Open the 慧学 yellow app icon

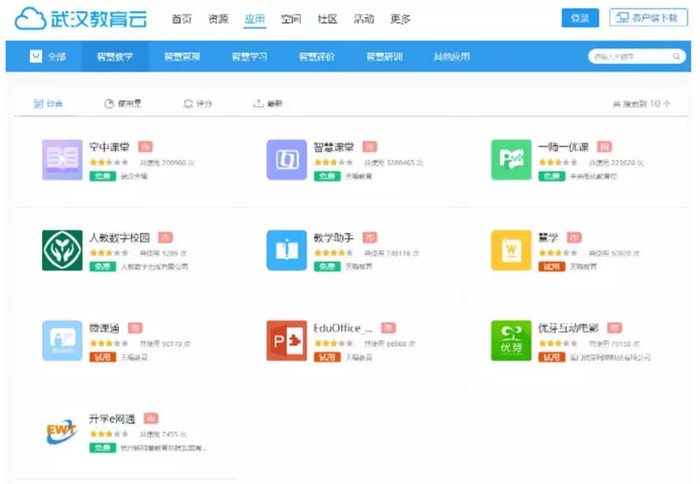click(x=511, y=250)
